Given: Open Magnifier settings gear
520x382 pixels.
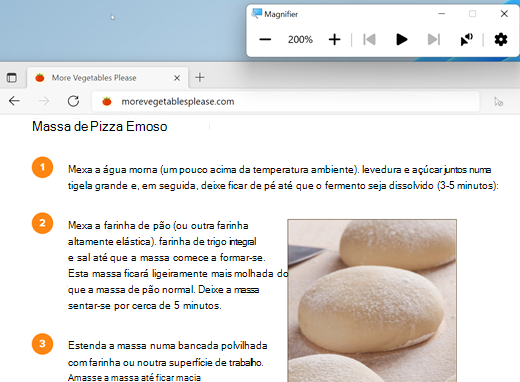Looking at the screenshot, I should pyautogui.click(x=501, y=39).
